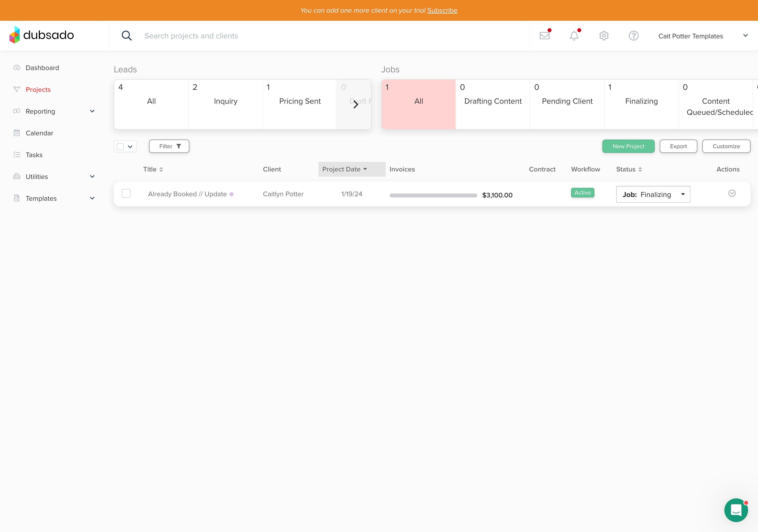Toggle the select-all projects checkbox
758x532 pixels.
120,146
